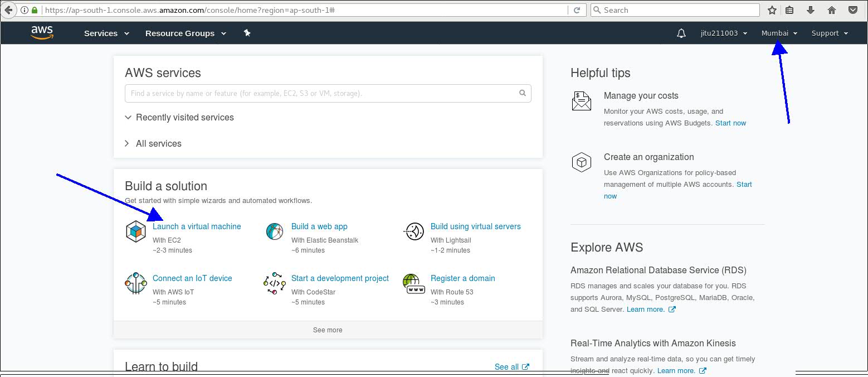Screen dimensions: 868x377
Task: Click Learn more under Amazon RDS
Action: pyautogui.click(x=645, y=310)
